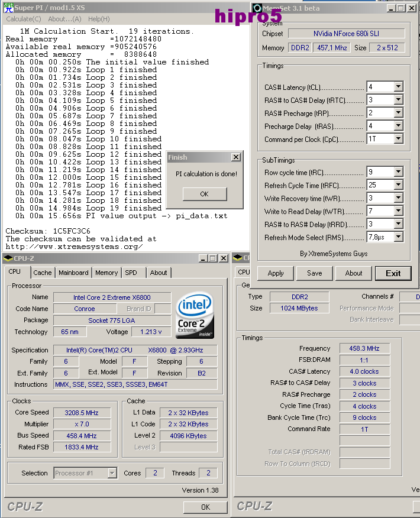Open the Write to Read Delay dropdown
This screenshot has width=420, height=518.
(x=399, y=211)
